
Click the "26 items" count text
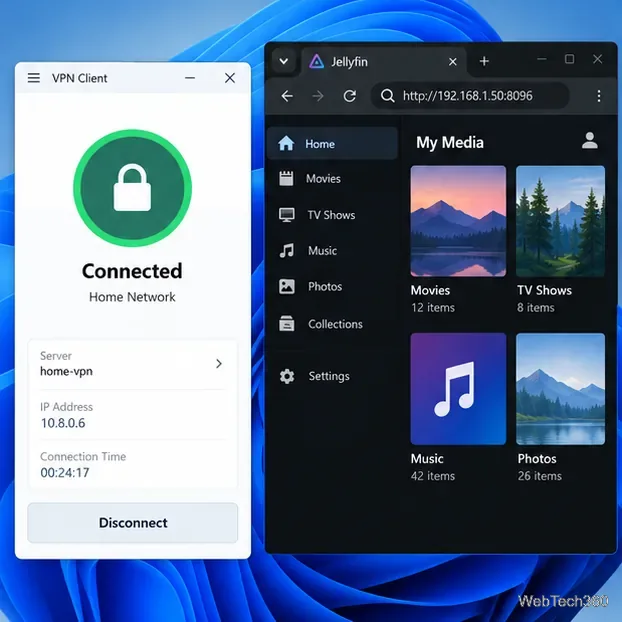(x=539, y=476)
